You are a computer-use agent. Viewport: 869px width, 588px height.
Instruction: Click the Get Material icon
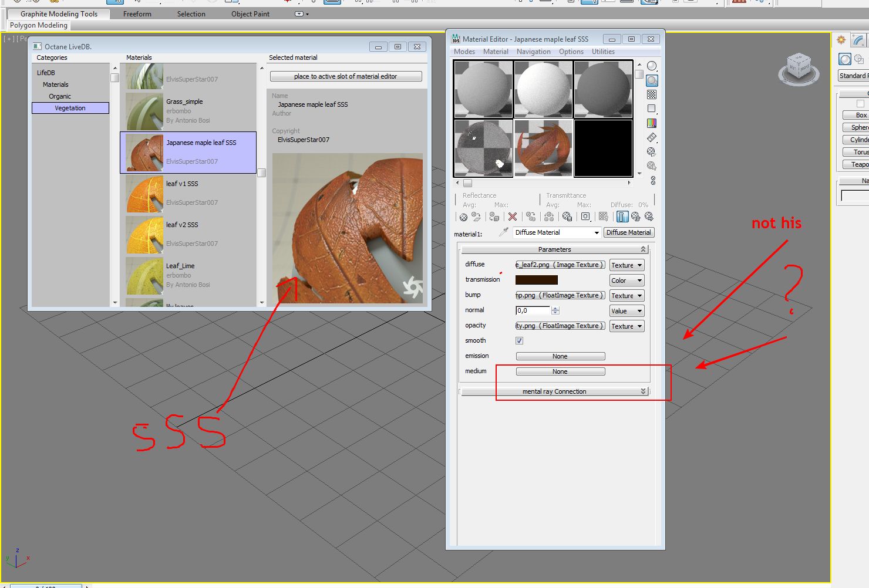tap(464, 217)
